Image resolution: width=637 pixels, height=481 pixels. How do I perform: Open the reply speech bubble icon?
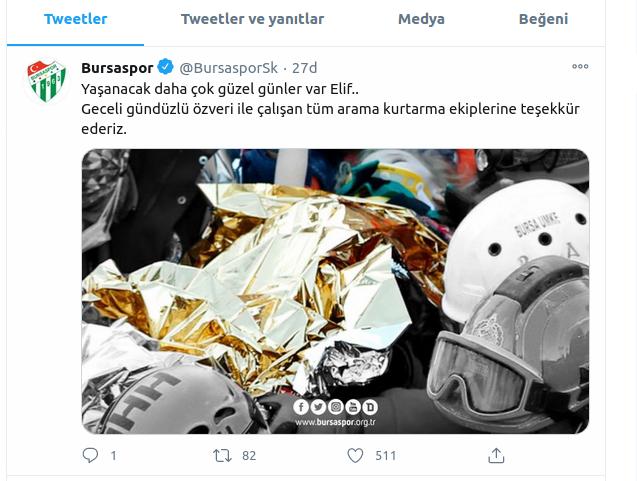tap(90, 455)
